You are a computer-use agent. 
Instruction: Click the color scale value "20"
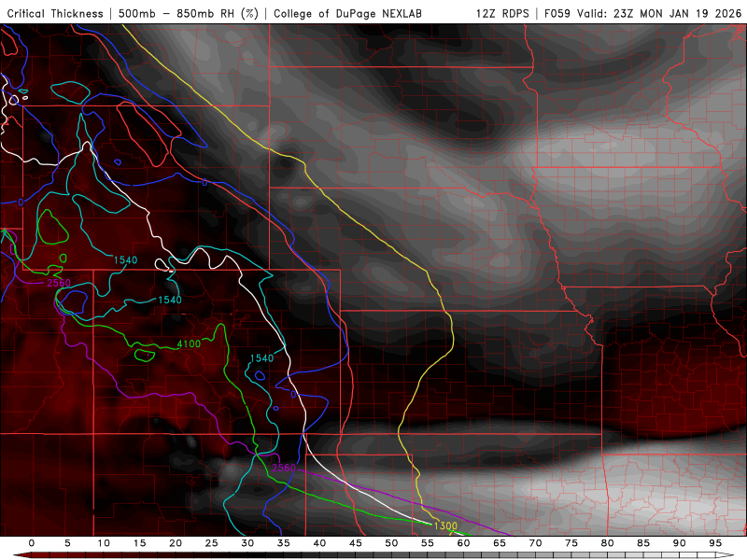pyautogui.click(x=176, y=543)
